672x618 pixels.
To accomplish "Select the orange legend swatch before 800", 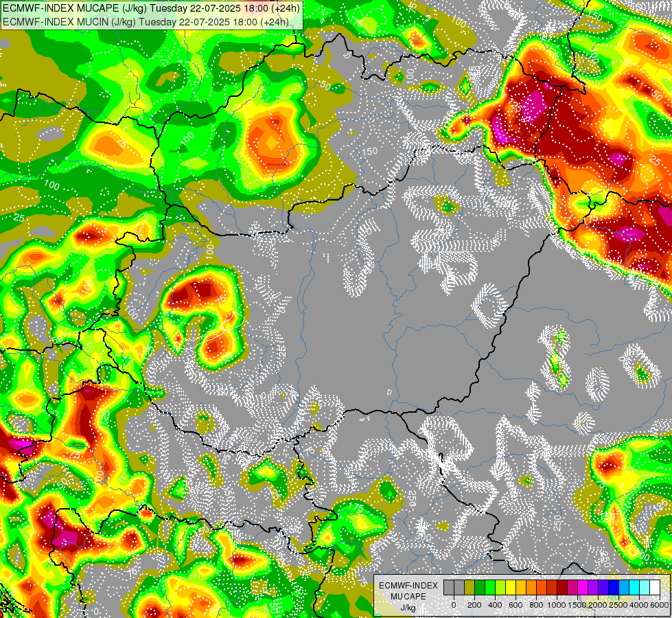I will (531, 588).
